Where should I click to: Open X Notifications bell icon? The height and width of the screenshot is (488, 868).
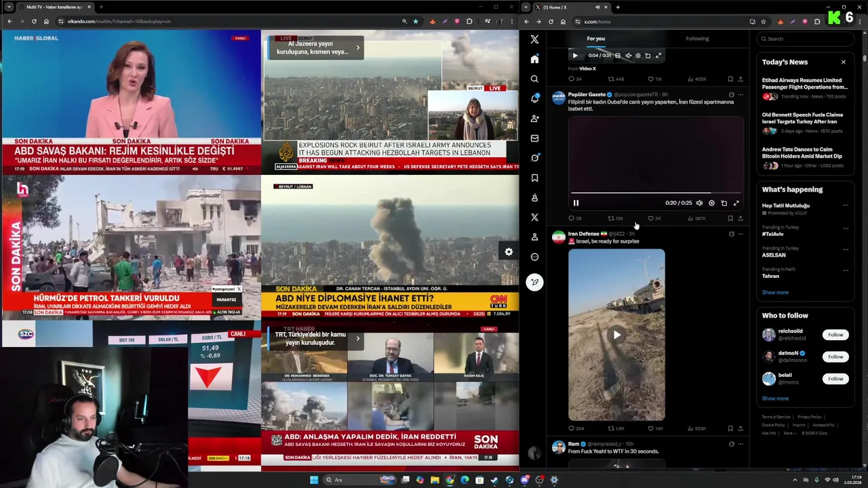[x=534, y=98]
